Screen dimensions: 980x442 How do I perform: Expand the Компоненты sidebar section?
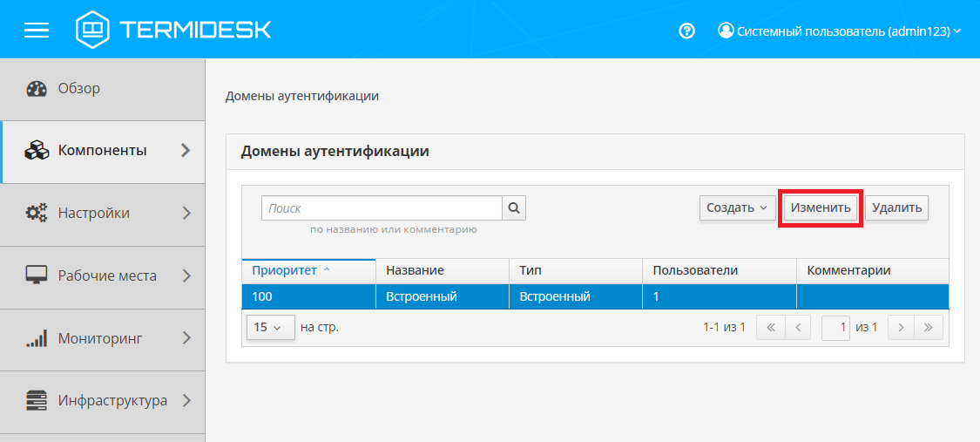click(103, 151)
